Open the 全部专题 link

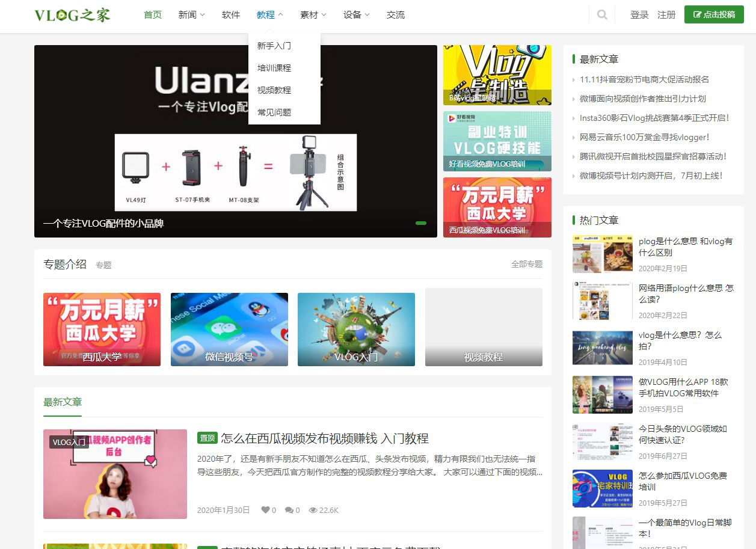coord(527,265)
